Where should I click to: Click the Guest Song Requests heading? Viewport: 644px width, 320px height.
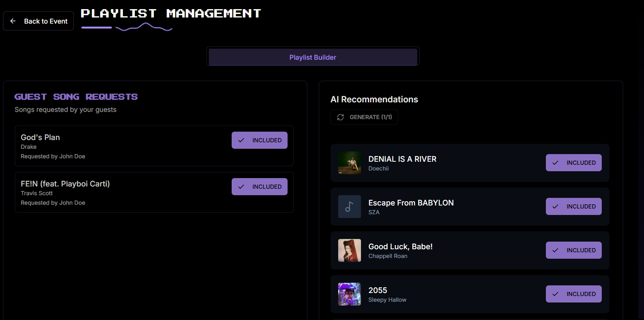pos(76,97)
